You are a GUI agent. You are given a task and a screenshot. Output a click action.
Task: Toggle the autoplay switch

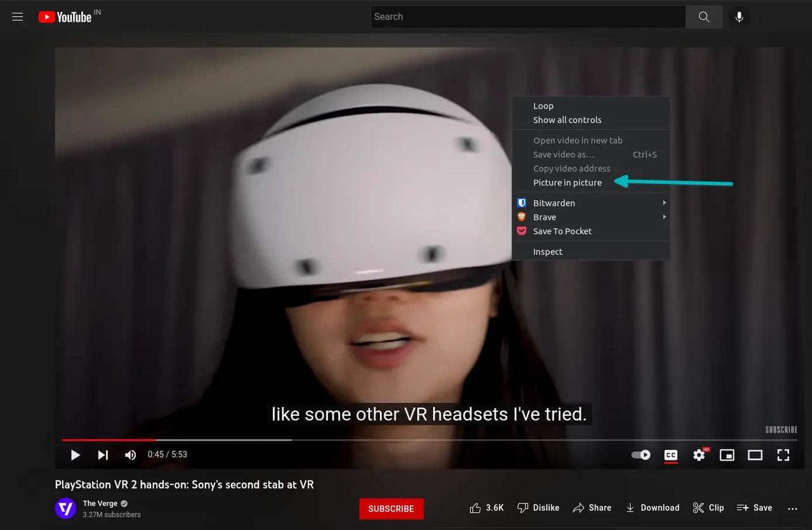pyautogui.click(x=641, y=455)
